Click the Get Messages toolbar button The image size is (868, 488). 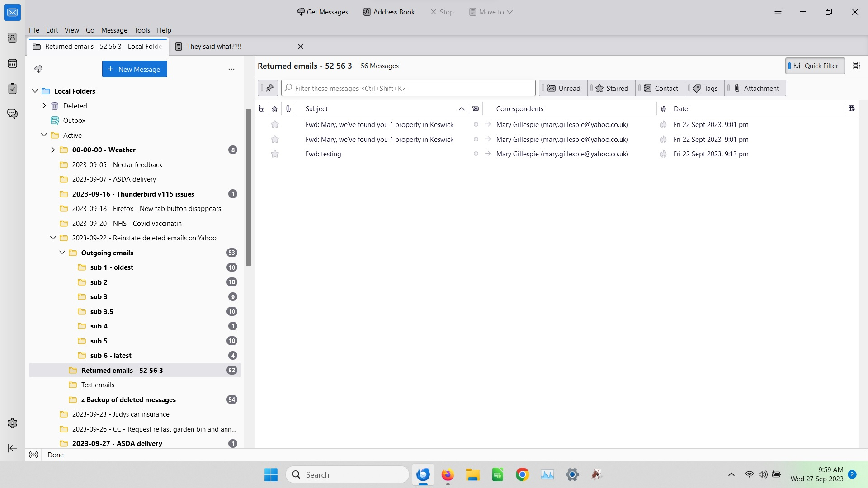click(x=322, y=12)
